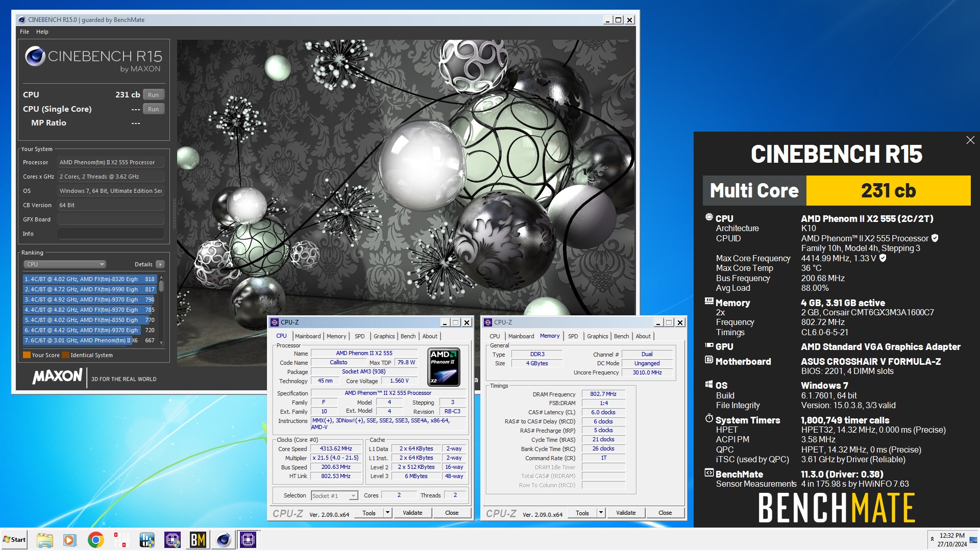
Task: Click the Motherboard icon in BenchMate panel
Action: (709, 360)
